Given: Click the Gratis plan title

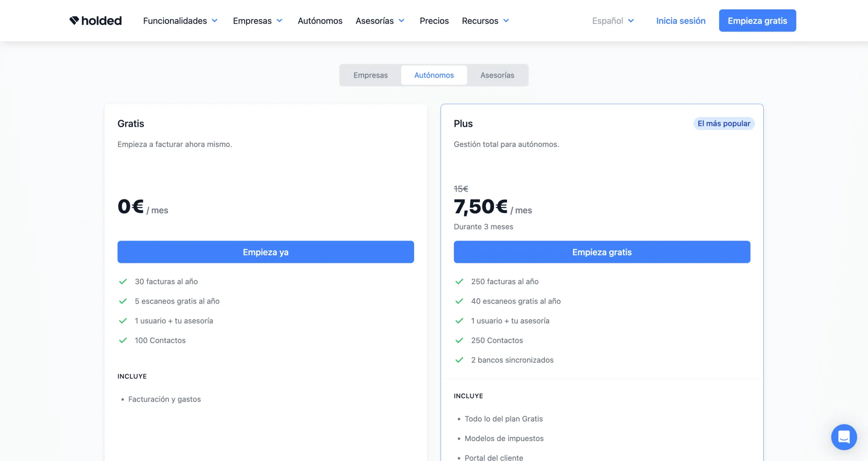Looking at the screenshot, I should (x=131, y=123).
